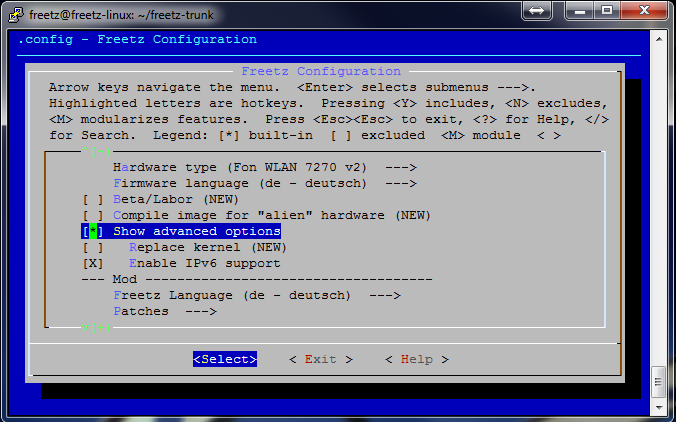Screen dimensions: 676x422
Task: Close the freetz terminal window
Action: pyautogui.click(x=642, y=10)
